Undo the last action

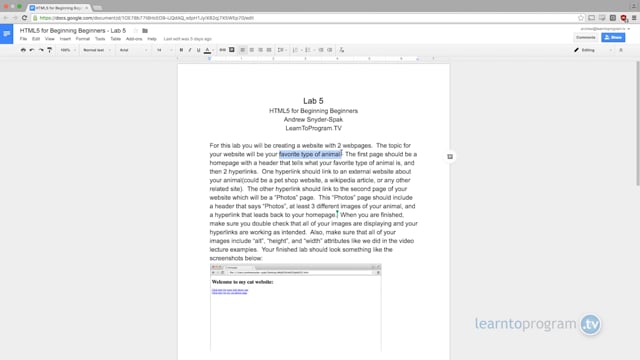pos(32,50)
